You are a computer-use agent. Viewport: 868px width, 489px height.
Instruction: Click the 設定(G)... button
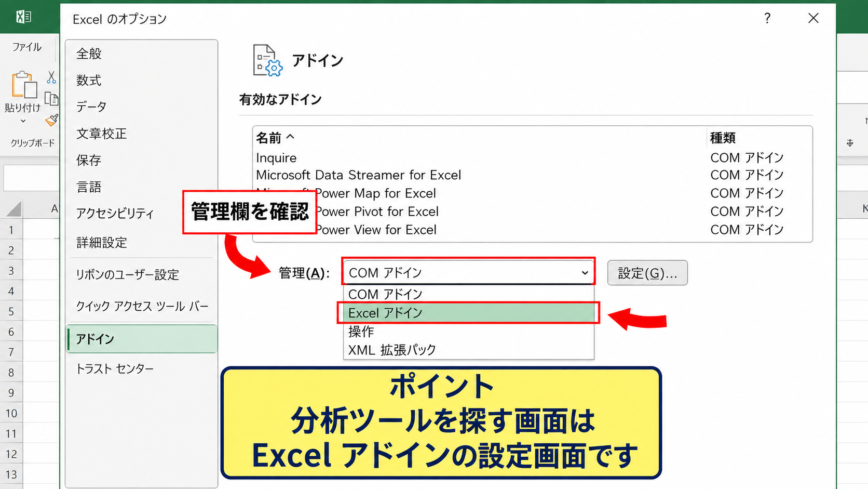647,273
